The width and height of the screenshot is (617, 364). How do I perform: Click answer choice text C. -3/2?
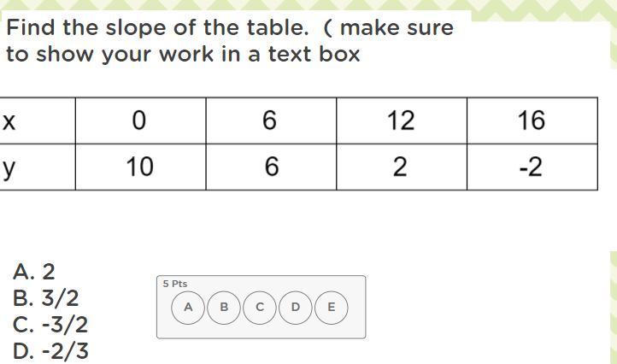50,324
